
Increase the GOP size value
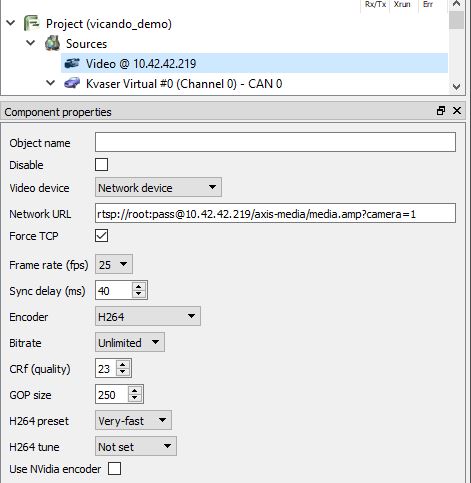coord(134,391)
